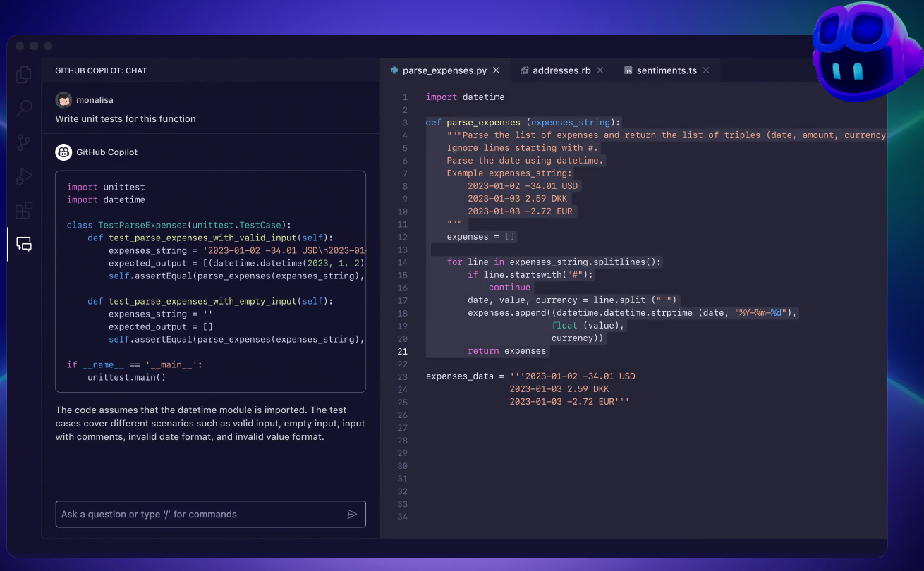924x571 pixels.
Task: Click the 'GitHub Copilot' name in chat
Action: (107, 152)
